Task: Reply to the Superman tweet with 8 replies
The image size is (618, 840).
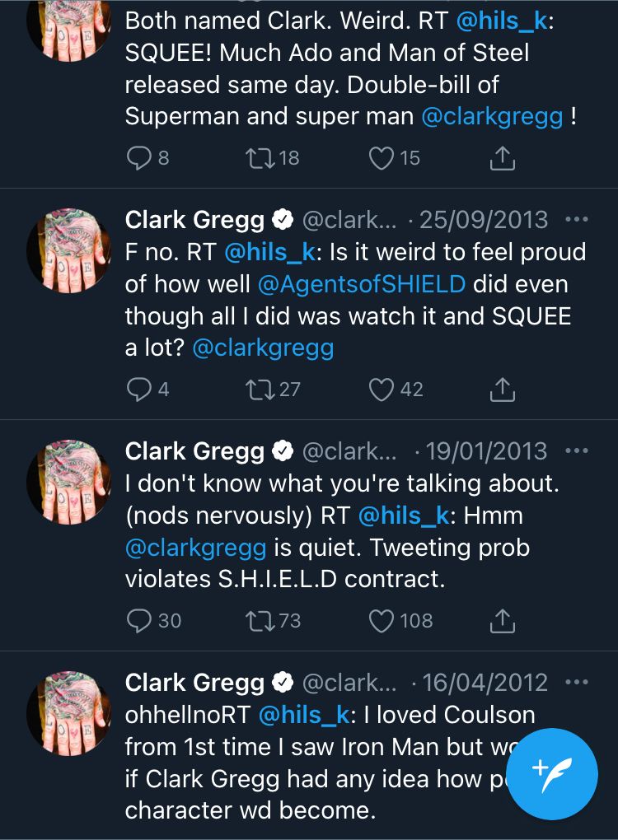Action: tap(138, 158)
